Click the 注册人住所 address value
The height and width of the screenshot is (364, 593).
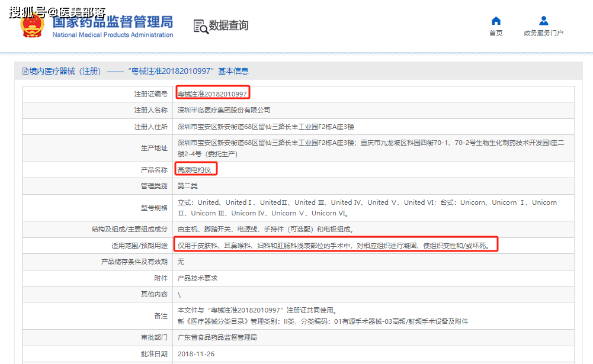[x=266, y=127]
